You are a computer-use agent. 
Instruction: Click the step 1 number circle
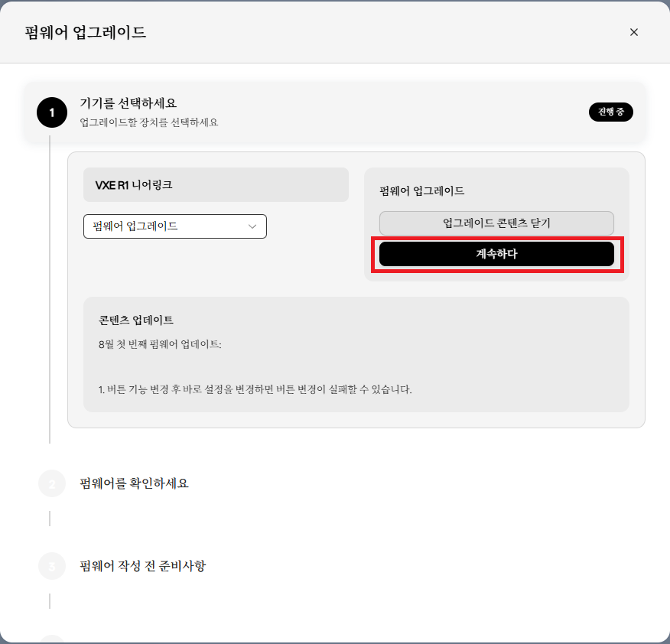tap(52, 113)
